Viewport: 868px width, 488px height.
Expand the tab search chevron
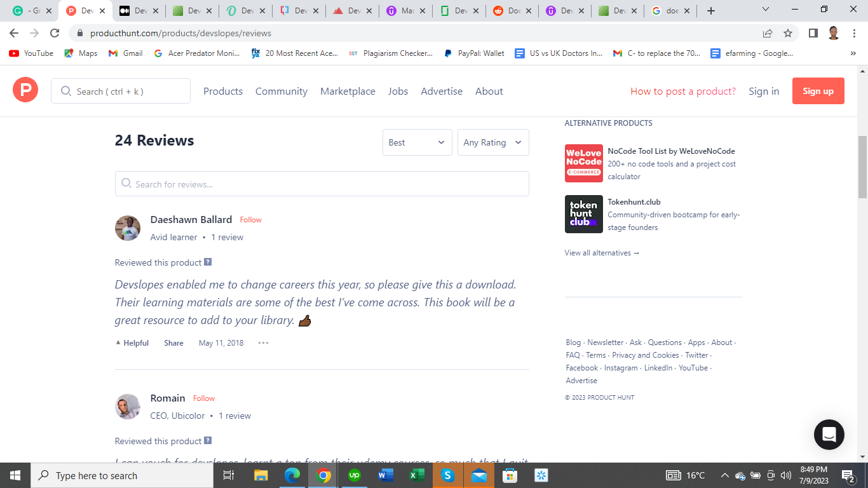[x=766, y=10]
